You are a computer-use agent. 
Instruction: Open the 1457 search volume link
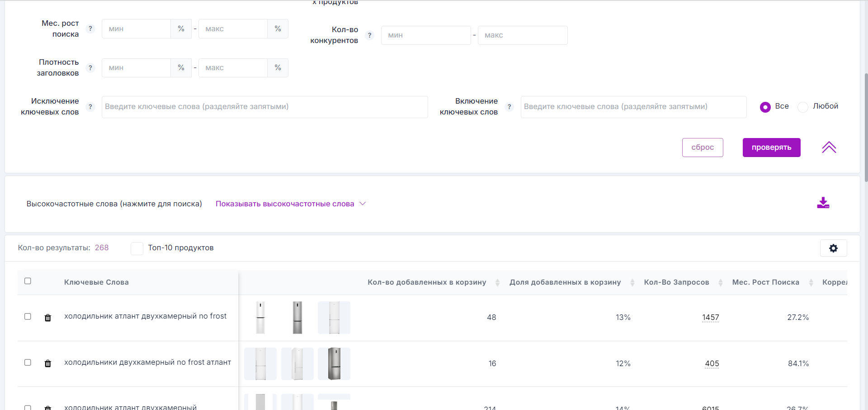coord(710,318)
